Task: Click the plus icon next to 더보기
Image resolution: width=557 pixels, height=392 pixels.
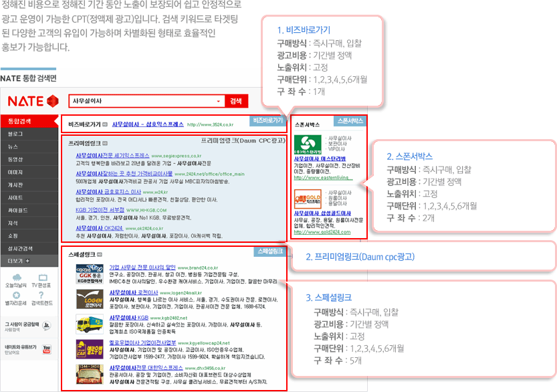Action: (27, 261)
